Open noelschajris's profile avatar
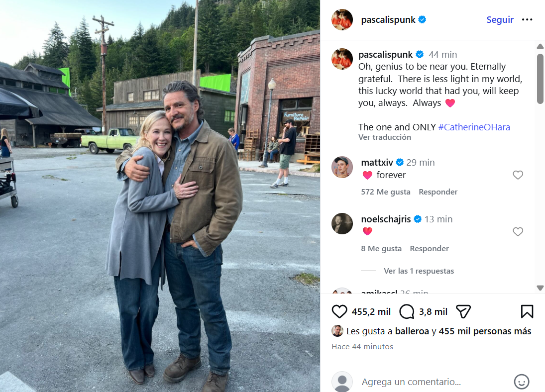 click(x=342, y=223)
